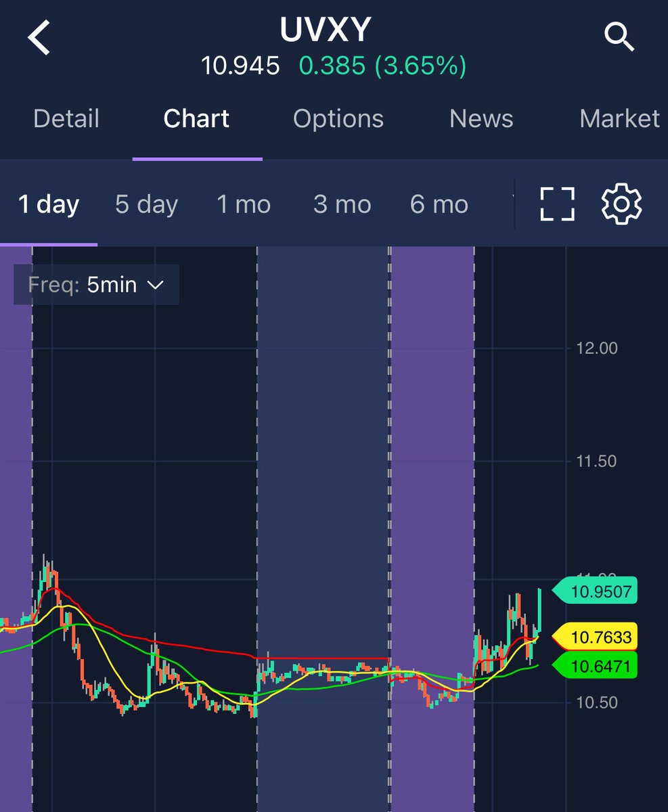Tap the UVXY ticker title
This screenshot has width=668, height=812.
tap(326, 30)
